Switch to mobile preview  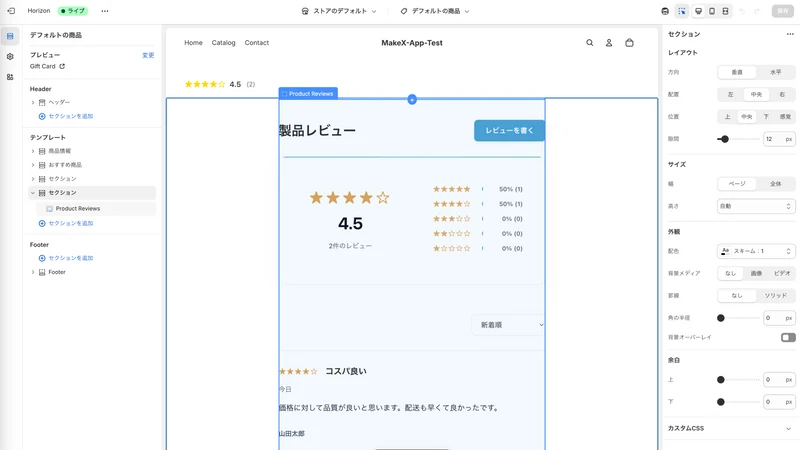[712, 11]
